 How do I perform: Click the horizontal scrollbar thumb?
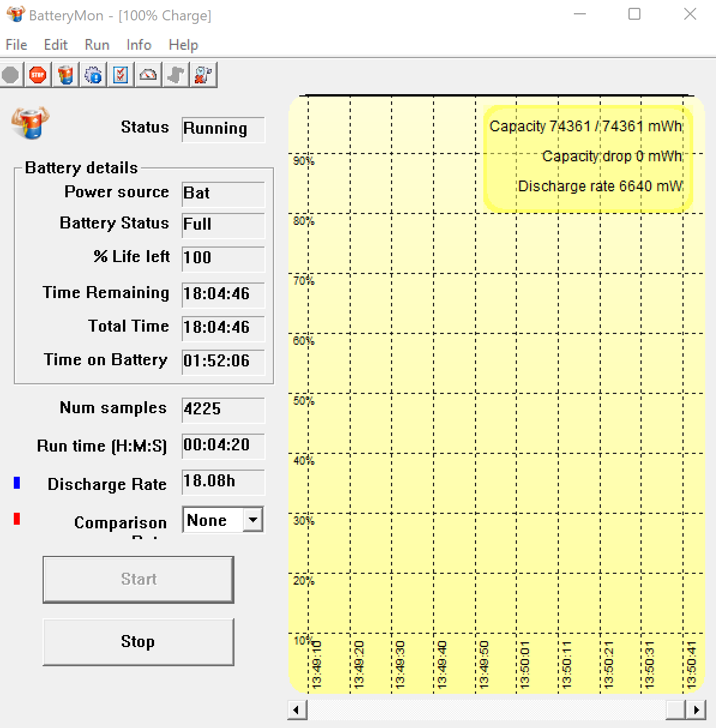pyautogui.click(x=676, y=710)
